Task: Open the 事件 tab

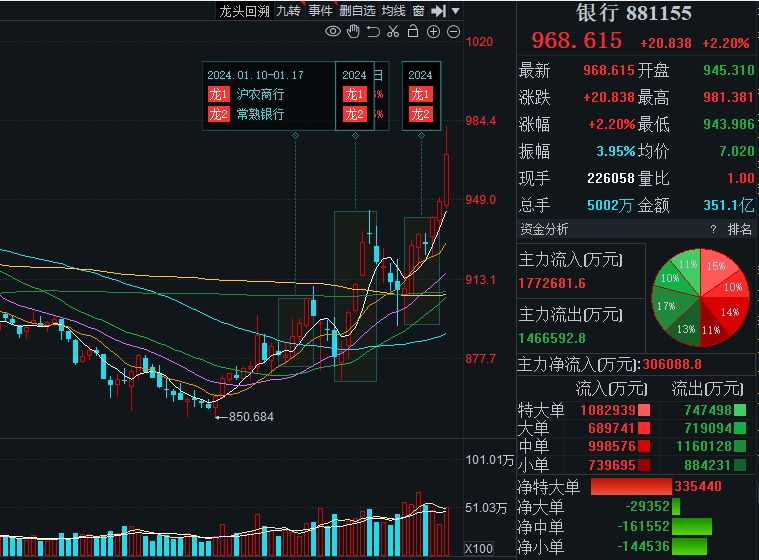Action: (x=320, y=11)
